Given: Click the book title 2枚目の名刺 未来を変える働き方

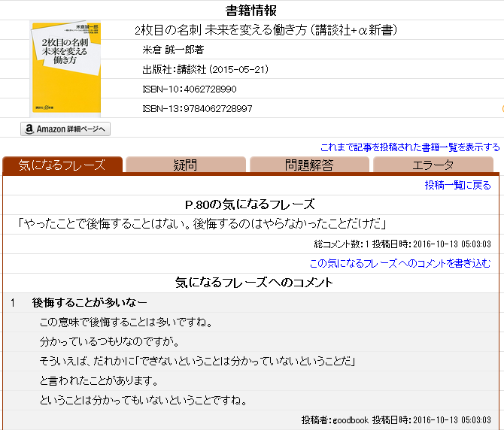Looking at the screenshot, I should pyautogui.click(x=266, y=30).
